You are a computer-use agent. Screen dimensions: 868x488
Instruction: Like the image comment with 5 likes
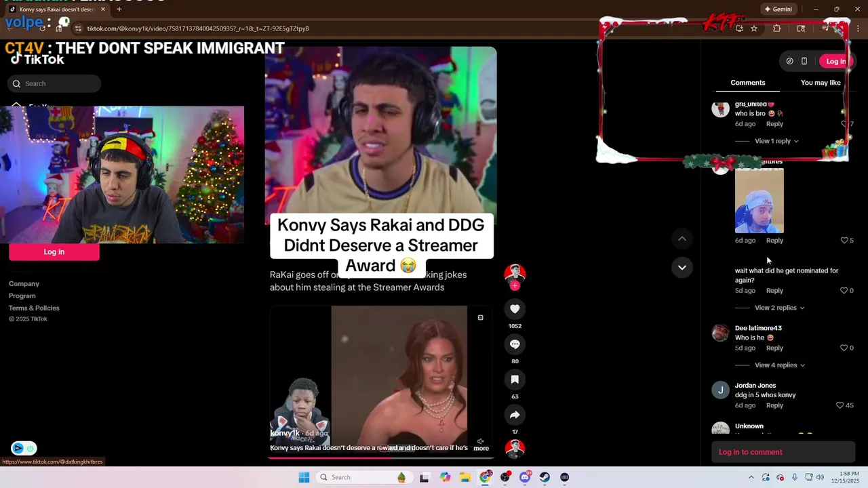(x=844, y=241)
